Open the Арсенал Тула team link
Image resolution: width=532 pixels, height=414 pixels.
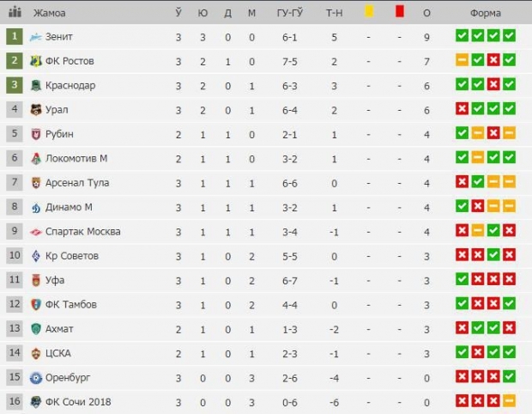click(77, 183)
